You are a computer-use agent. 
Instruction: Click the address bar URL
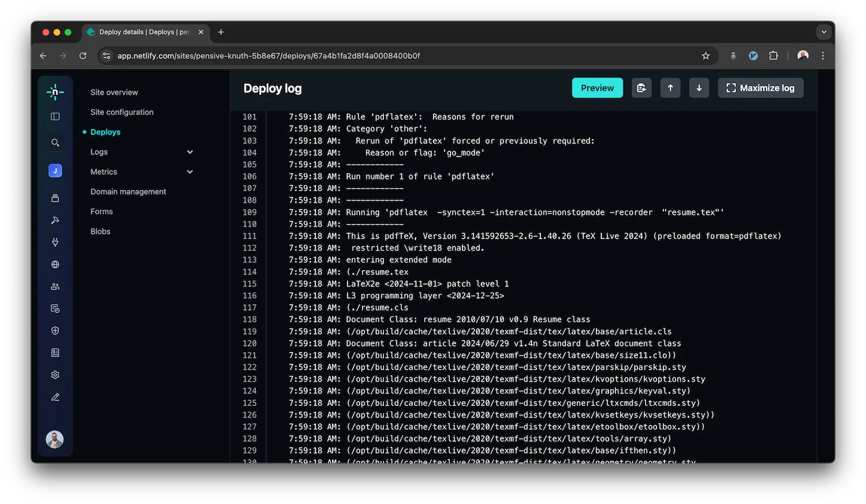[x=268, y=56]
